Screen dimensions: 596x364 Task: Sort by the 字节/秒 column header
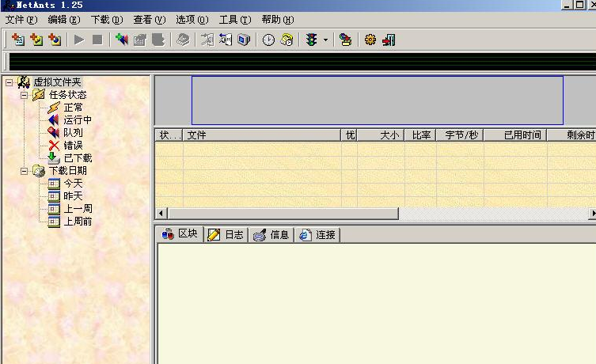tap(460, 135)
